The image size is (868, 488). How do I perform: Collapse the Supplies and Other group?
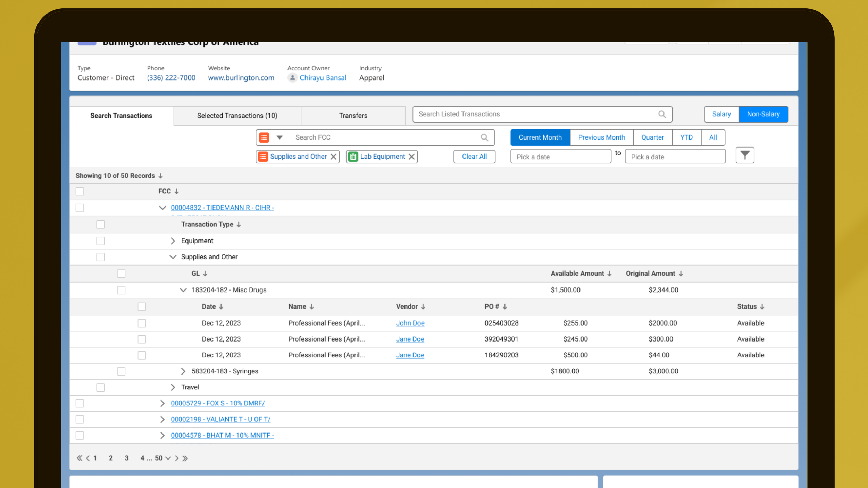tap(173, 257)
